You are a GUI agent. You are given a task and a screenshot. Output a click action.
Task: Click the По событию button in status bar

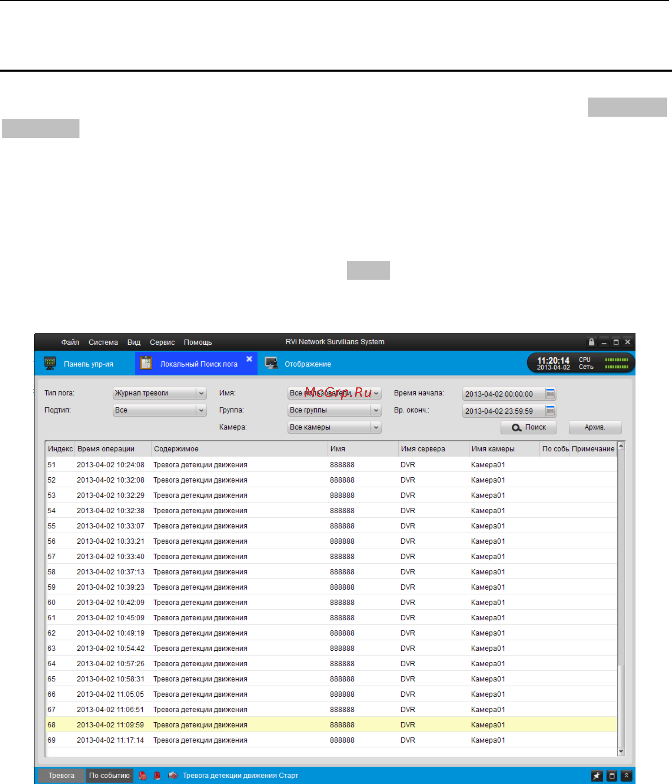[x=109, y=775]
